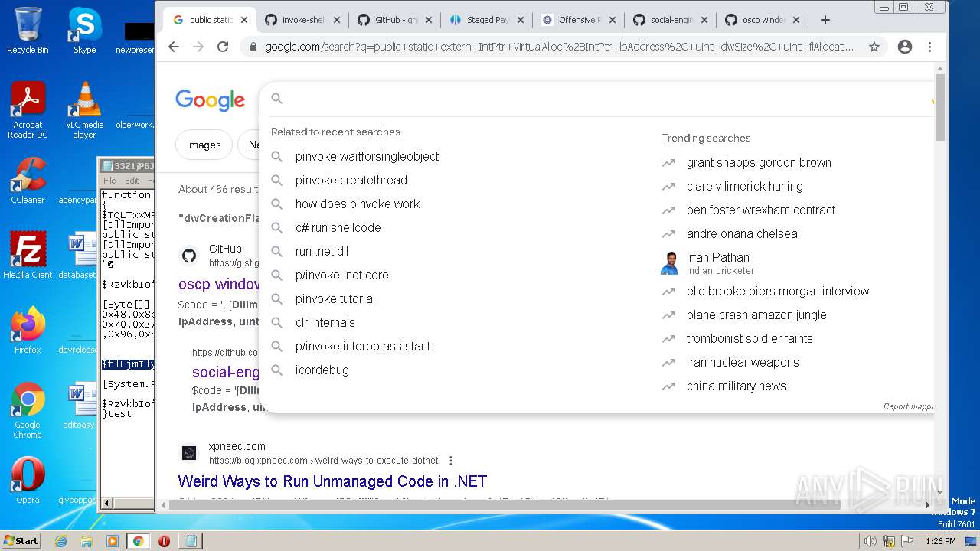980x551 pixels.
Task: Open the Edit menu in Notepad window
Action: tap(132, 181)
